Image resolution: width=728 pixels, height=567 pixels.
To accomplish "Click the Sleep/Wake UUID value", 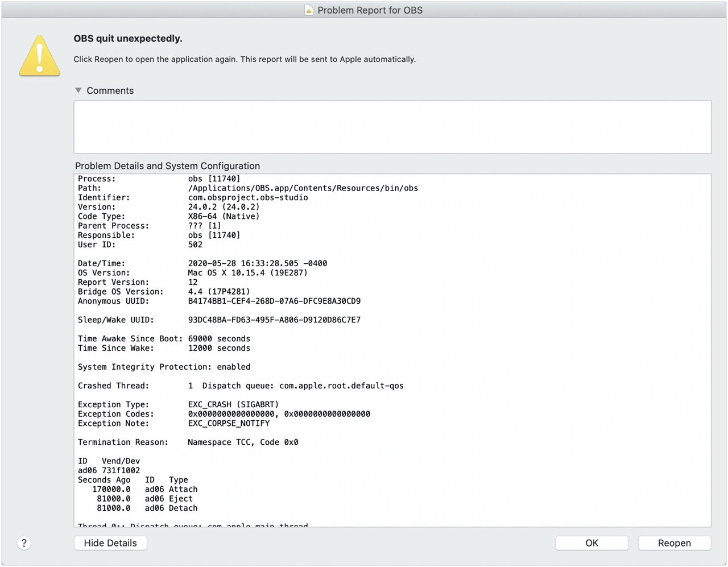I will [274, 320].
